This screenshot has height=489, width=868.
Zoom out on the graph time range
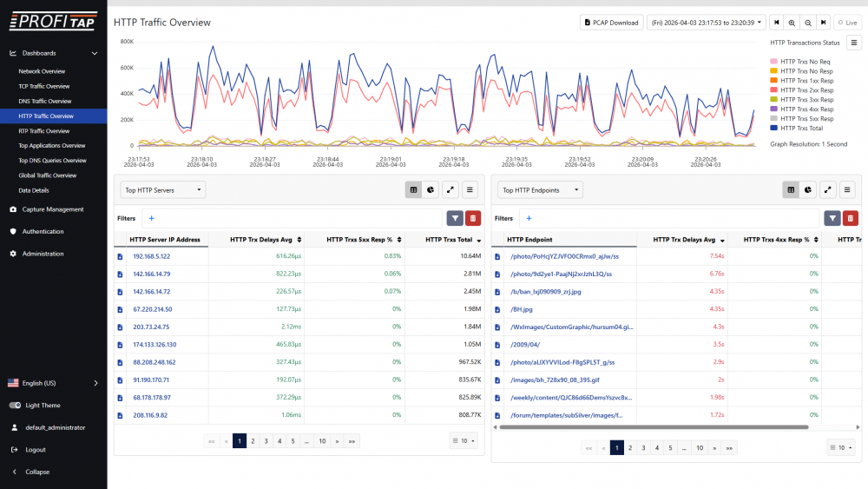[x=808, y=23]
